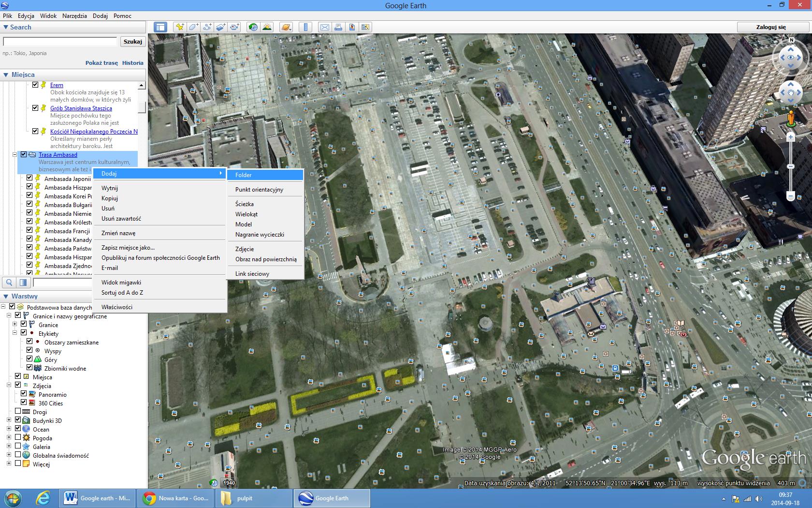Collapse the Warstwy panel triangle
Screen dimensions: 812x508
(x=6, y=297)
